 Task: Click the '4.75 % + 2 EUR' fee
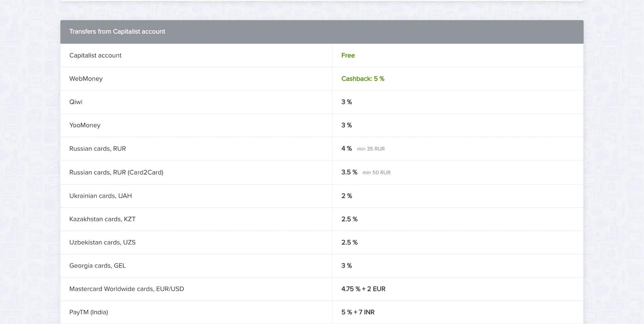tap(363, 289)
